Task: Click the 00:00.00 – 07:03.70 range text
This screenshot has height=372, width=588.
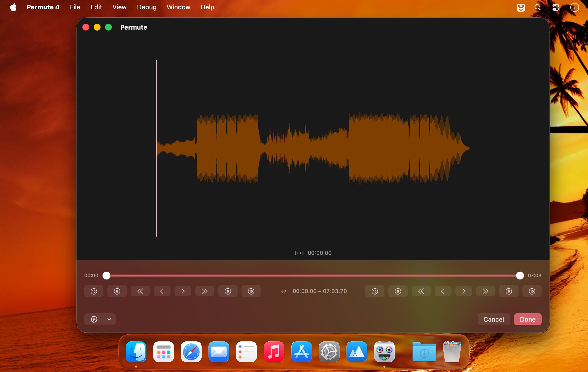Action: coord(320,291)
